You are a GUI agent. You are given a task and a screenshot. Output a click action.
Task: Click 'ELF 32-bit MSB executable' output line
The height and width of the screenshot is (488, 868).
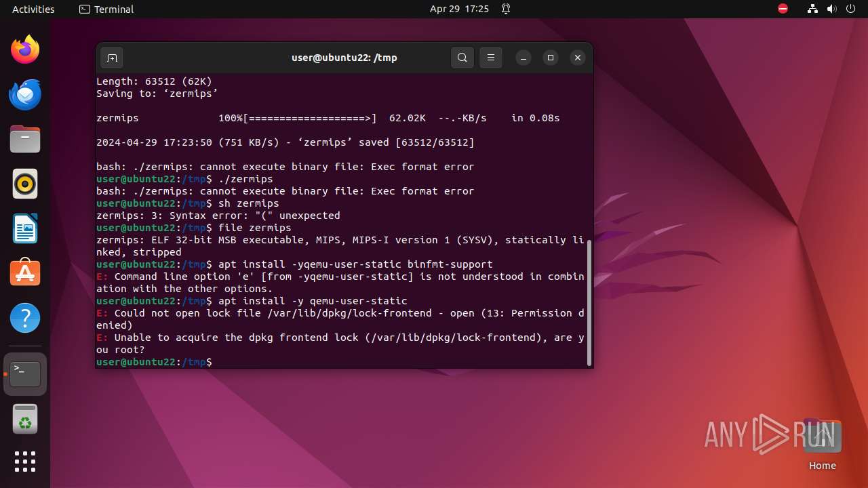point(340,246)
